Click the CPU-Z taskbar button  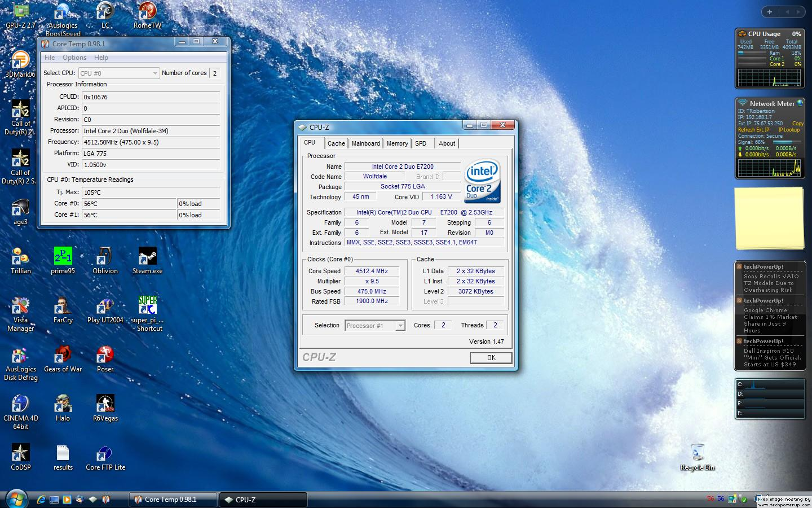pos(263,500)
